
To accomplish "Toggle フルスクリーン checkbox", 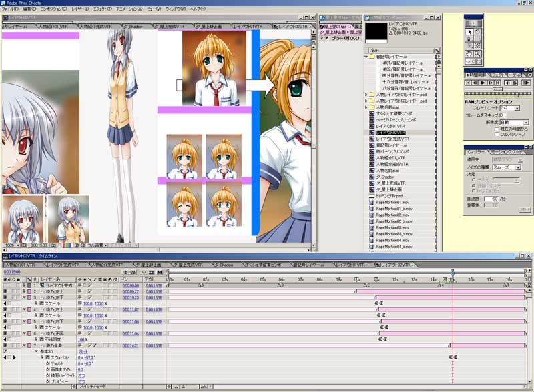I will (497, 135).
